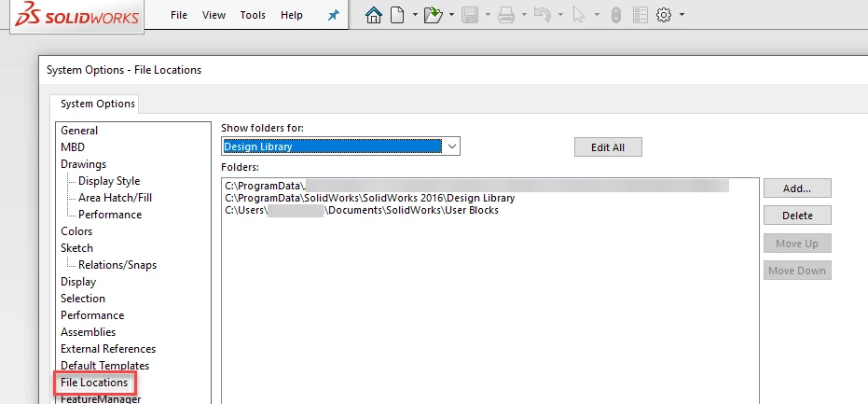Select Relations/Snaps under Sketch
The height and width of the screenshot is (404, 868).
click(117, 265)
